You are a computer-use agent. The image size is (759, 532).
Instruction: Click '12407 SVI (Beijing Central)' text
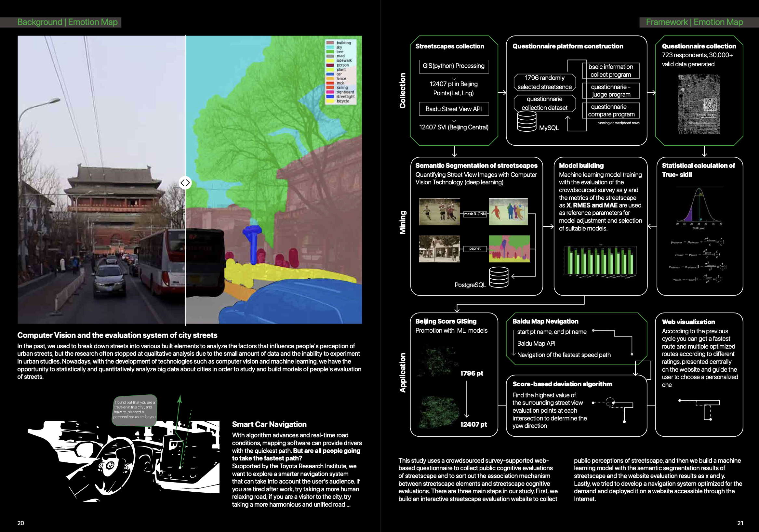454,127
